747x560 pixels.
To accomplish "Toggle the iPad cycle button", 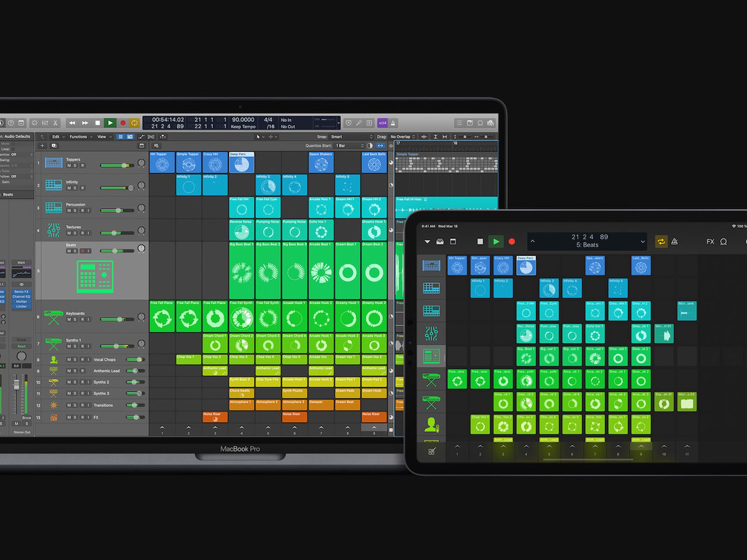I will [661, 242].
